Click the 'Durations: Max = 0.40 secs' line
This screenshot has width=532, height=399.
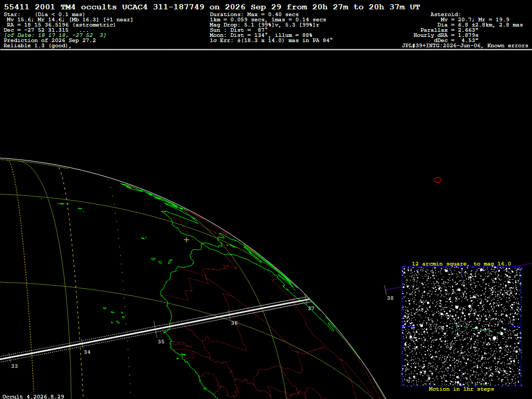tap(254, 15)
